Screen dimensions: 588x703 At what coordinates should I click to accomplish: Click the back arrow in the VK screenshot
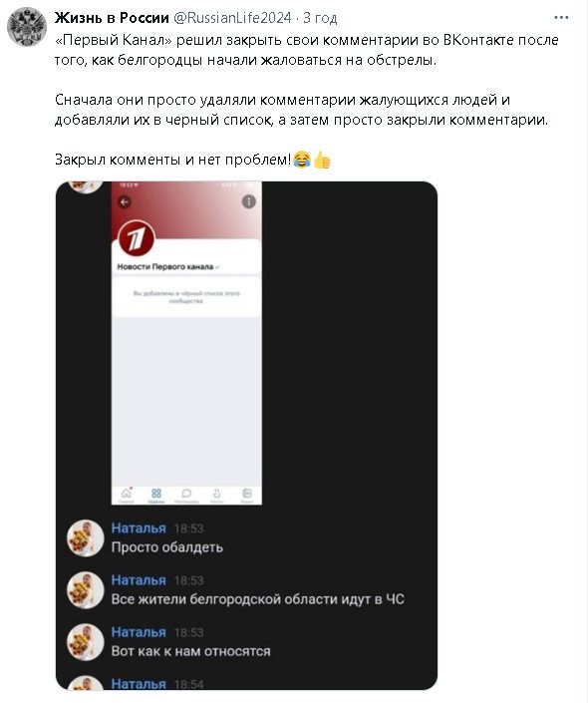click(125, 202)
